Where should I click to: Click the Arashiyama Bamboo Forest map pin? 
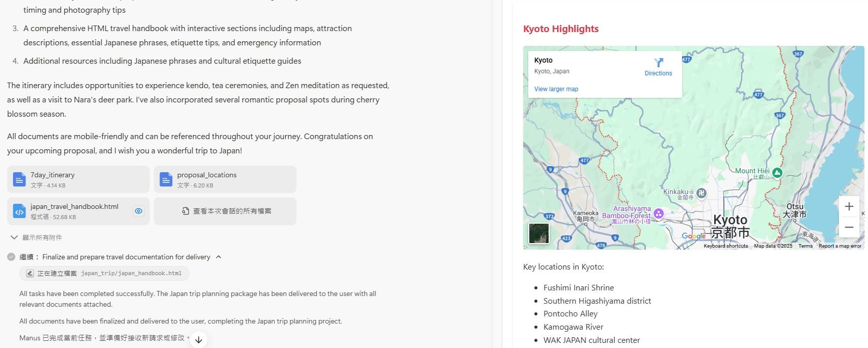[x=659, y=213]
